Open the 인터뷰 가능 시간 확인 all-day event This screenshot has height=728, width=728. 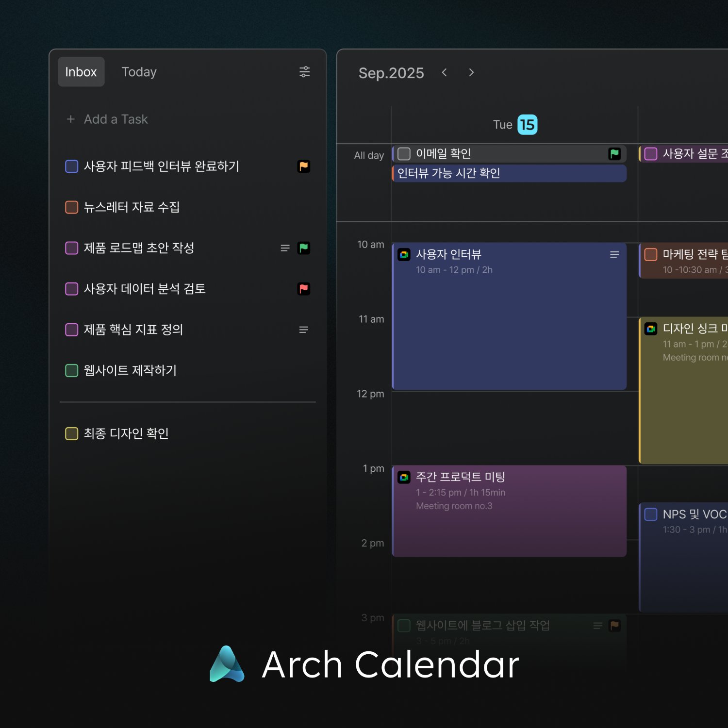[x=509, y=173]
